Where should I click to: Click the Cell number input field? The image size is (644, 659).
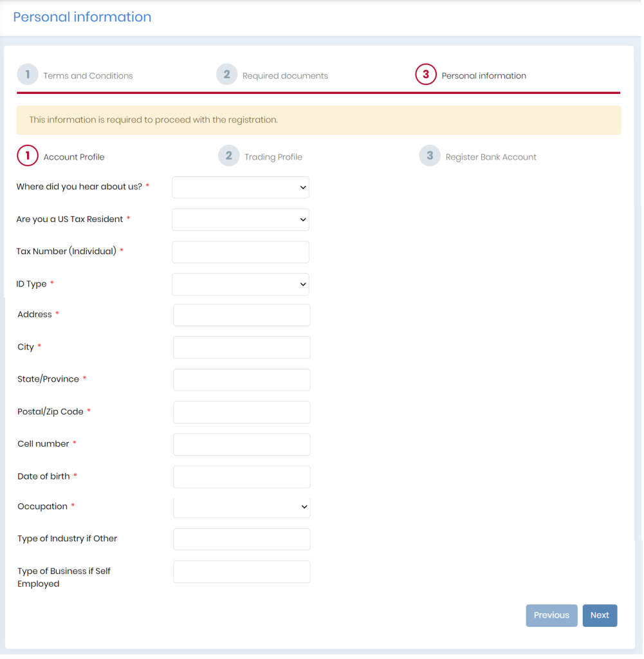coord(241,445)
